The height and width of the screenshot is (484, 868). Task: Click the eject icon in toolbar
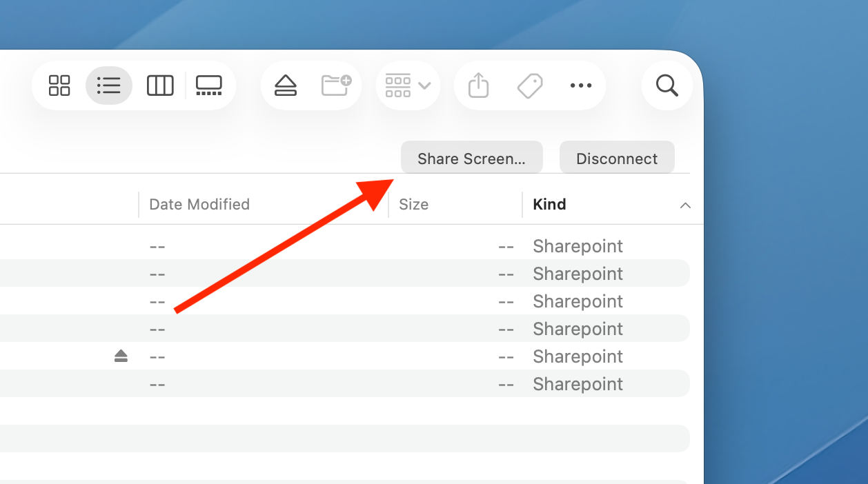click(286, 85)
